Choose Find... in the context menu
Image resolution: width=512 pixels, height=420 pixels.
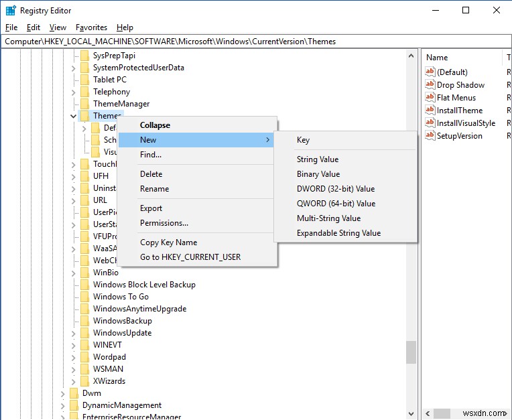click(x=196, y=155)
